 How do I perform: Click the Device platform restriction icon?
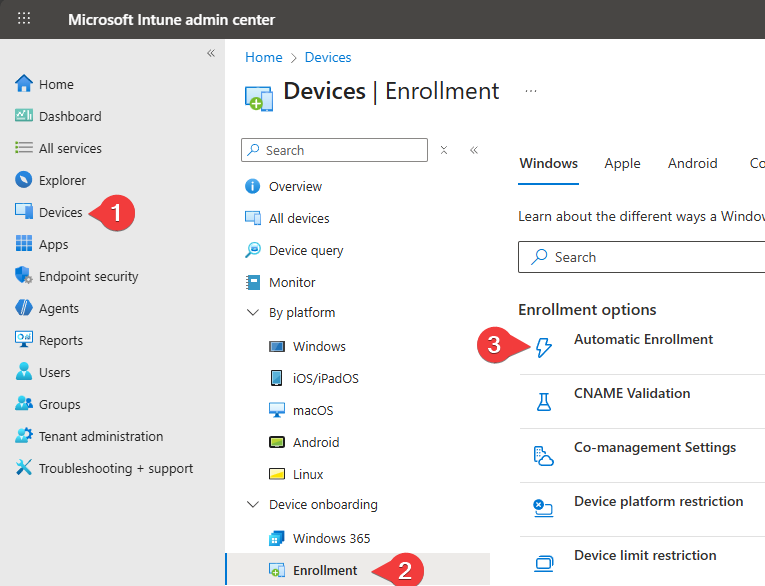544,508
